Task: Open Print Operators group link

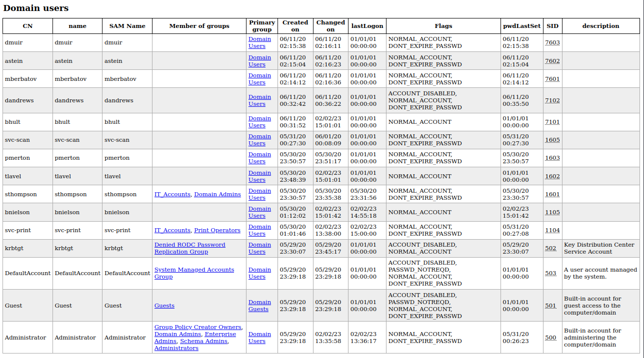Action: [x=217, y=230]
